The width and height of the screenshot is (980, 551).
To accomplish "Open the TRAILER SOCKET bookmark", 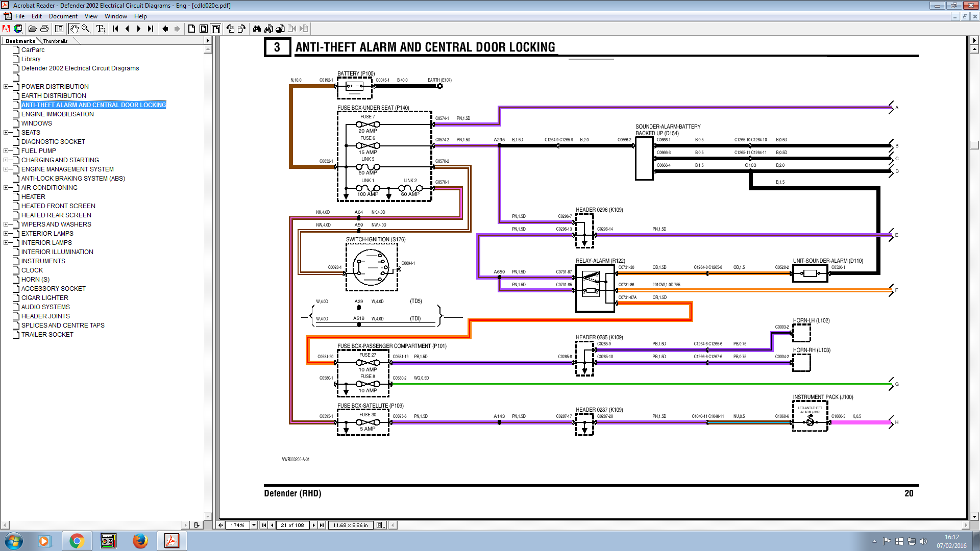I will pos(47,335).
